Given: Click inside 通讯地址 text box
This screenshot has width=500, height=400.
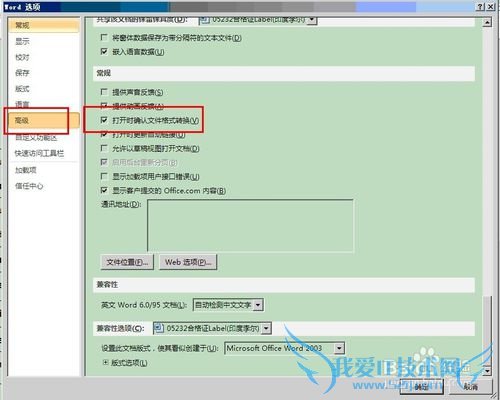Looking at the screenshot, I should (250, 225).
